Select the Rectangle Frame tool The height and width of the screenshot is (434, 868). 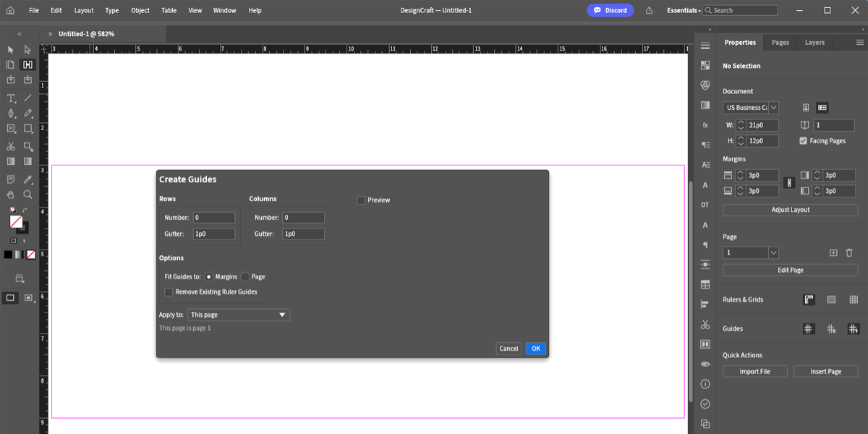11,128
